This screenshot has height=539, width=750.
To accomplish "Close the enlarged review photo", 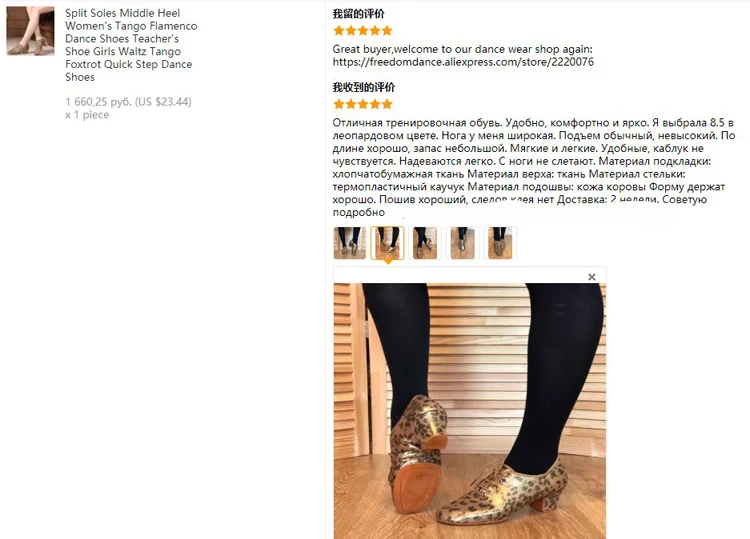I will pos(592,277).
